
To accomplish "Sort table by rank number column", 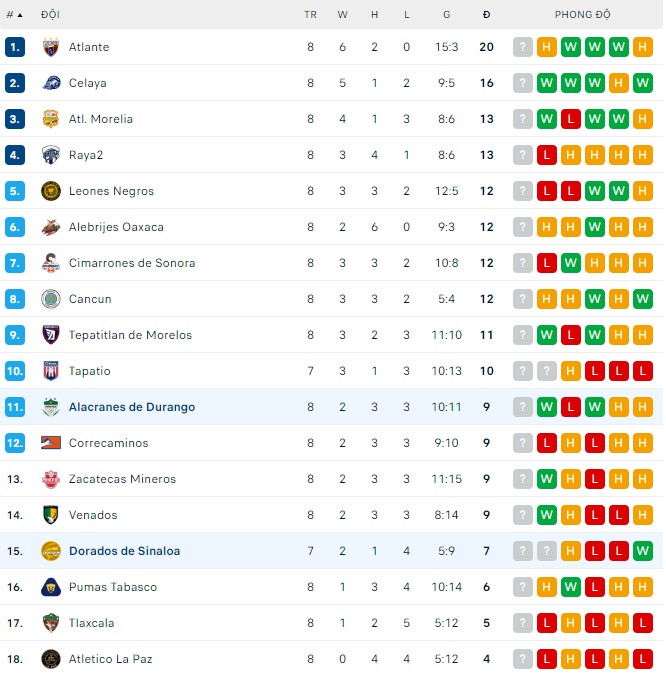I will tap(14, 15).
